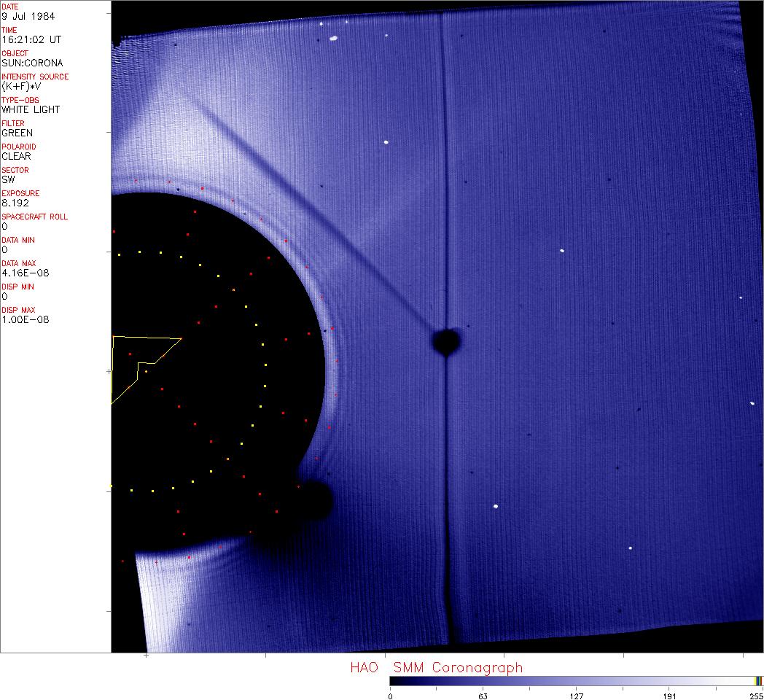Click the 63 tick label under color bar
The image size is (764, 700).
(x=483, y=696)
